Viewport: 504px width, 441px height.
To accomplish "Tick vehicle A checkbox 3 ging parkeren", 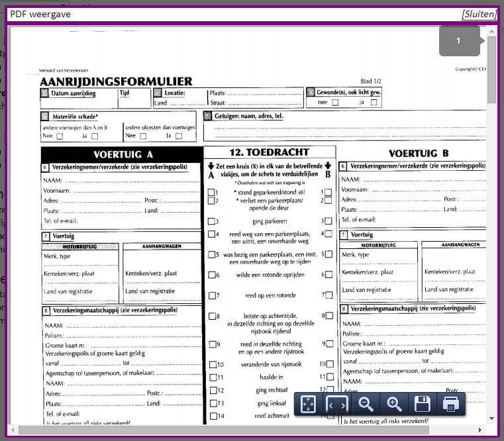I will pyautogui.click(x=211, y=221).
